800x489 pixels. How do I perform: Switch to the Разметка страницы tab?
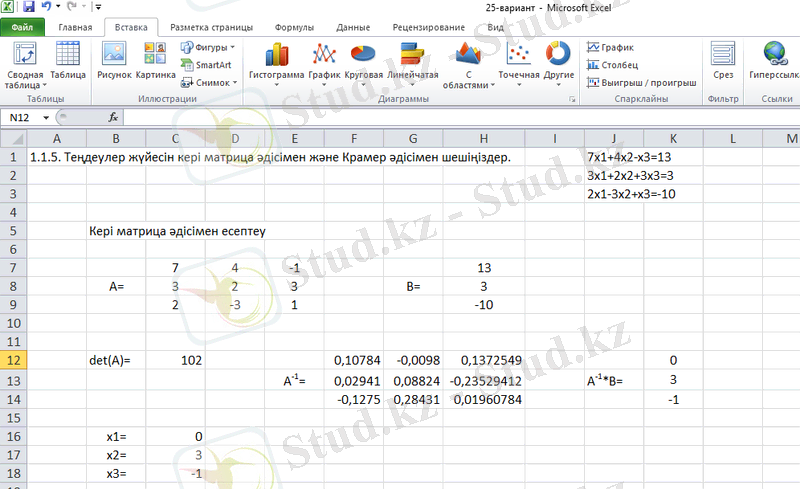coord(211,27)
